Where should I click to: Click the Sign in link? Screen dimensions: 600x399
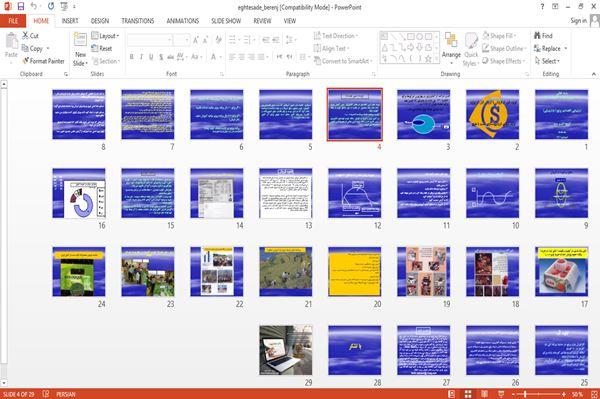point(578,21)
